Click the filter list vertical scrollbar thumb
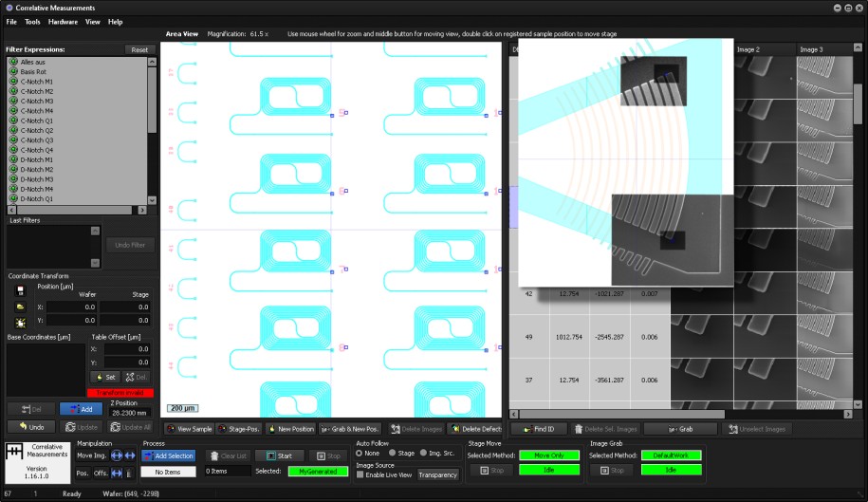 coord(152,101)
